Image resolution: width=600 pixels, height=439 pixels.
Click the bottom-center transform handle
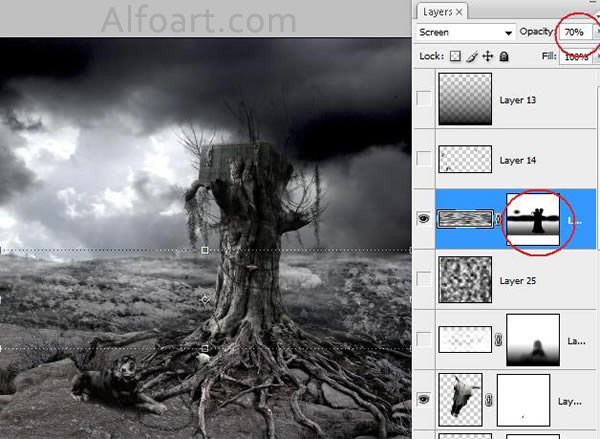[205, 348]
